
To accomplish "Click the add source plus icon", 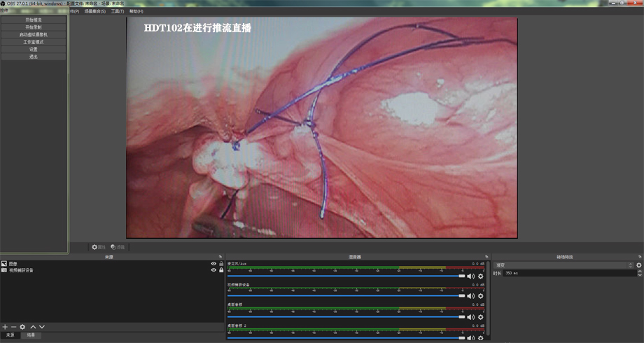I will pos(4,327).
